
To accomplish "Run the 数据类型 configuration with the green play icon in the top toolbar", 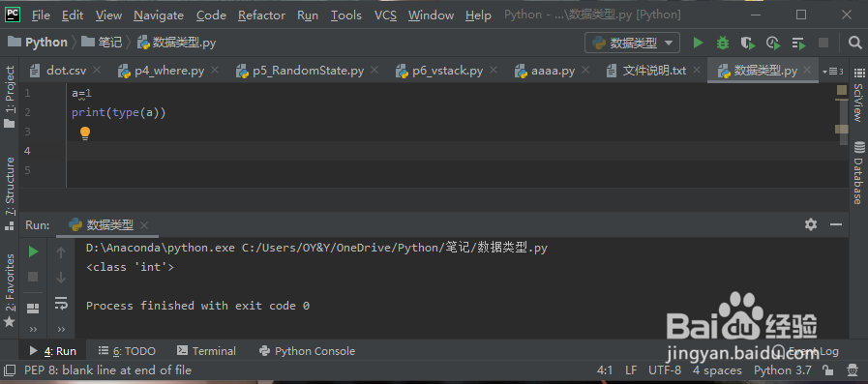I will coord(698,43).
